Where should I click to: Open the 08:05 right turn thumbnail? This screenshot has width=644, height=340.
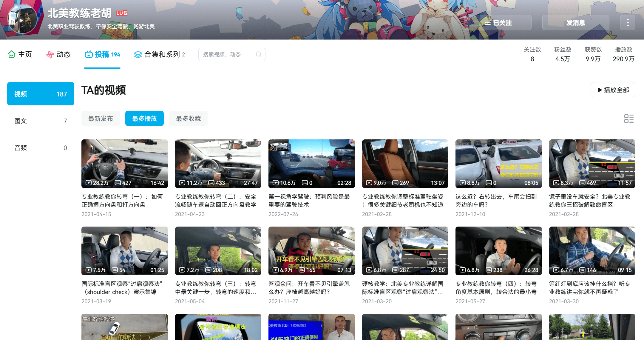499,164
